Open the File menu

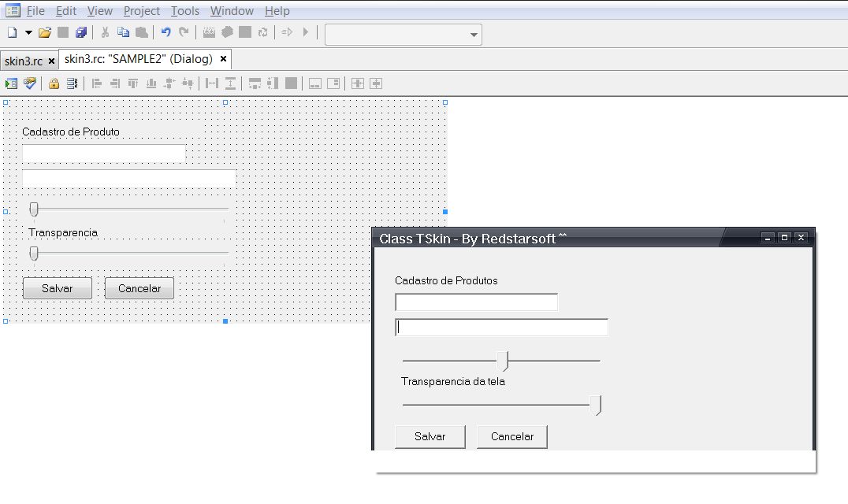click(35, 11)
